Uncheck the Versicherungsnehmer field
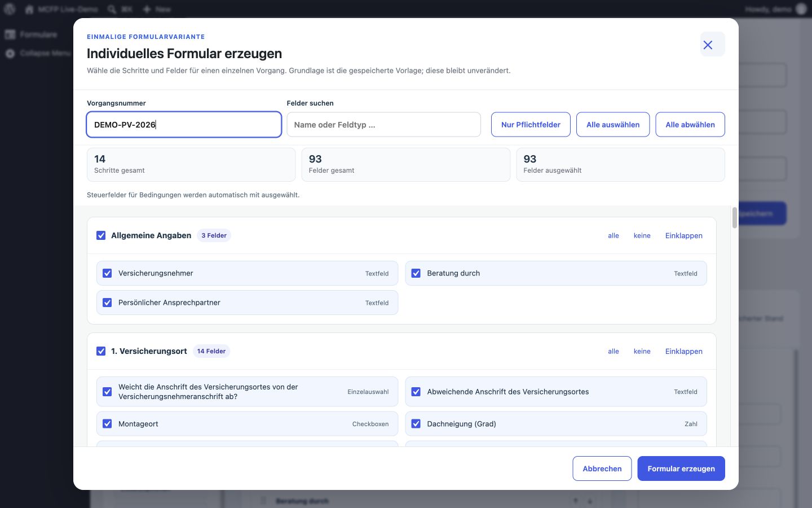Image resolution: width=812 pixels, height=508 pixels. [107, 273]
